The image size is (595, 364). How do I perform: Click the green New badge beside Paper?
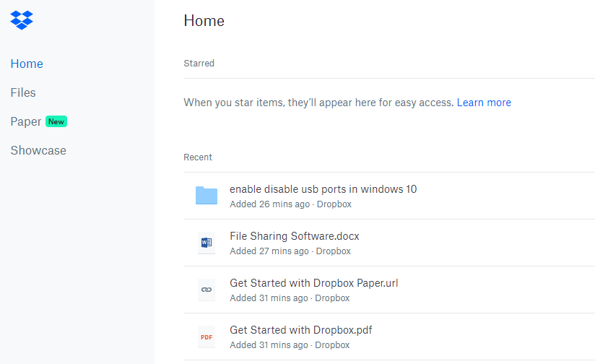click(x=56, y=121)
